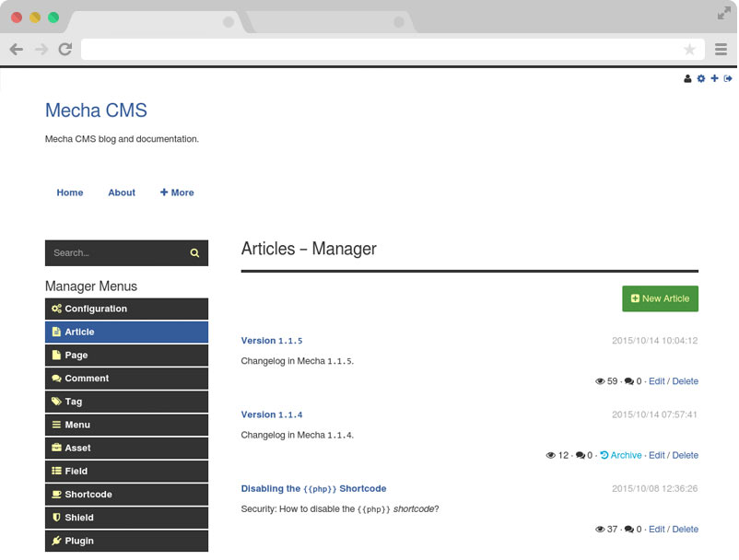Click the comments icon on Disabling Shortcode article
Viewport: 739px width, 560px height.
click(x=629, y=529)
